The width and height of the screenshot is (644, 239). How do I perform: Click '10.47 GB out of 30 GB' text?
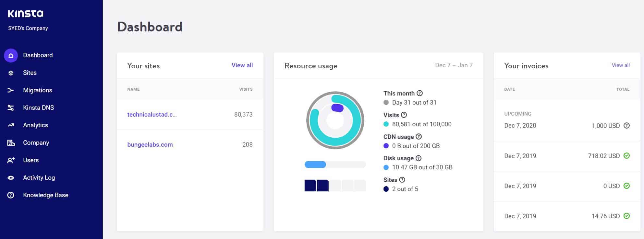pos(422,167)
